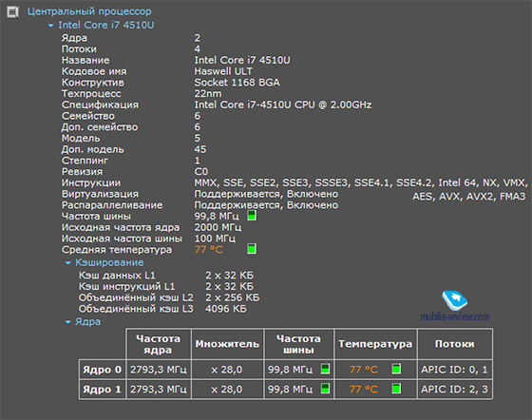Viewport: 532px width, 420px height.
Task: Open the Центральный процессор section heading
Action: click(x=89, y=11)
